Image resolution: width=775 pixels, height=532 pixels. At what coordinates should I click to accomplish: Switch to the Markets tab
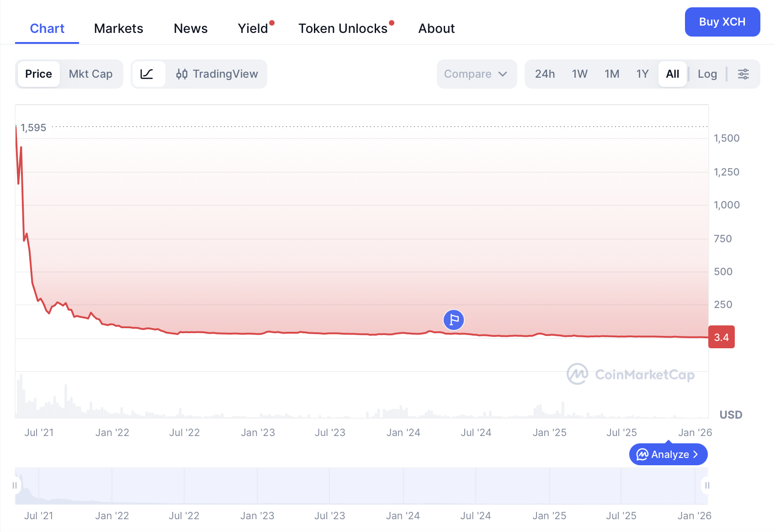coord(118,28)
